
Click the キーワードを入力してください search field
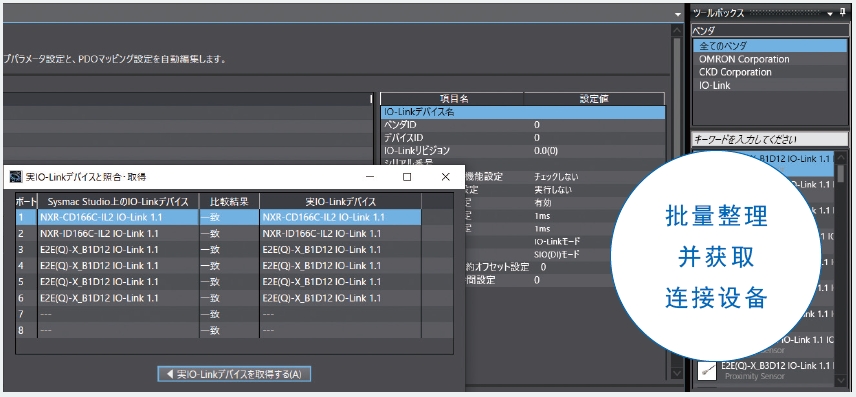(x=770, y=140)
